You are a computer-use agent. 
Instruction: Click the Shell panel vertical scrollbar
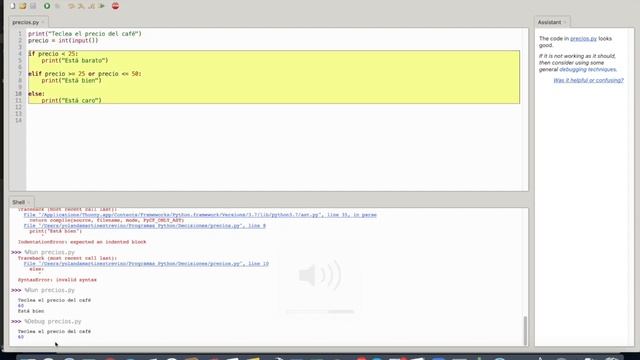click(x=525, y=331)
